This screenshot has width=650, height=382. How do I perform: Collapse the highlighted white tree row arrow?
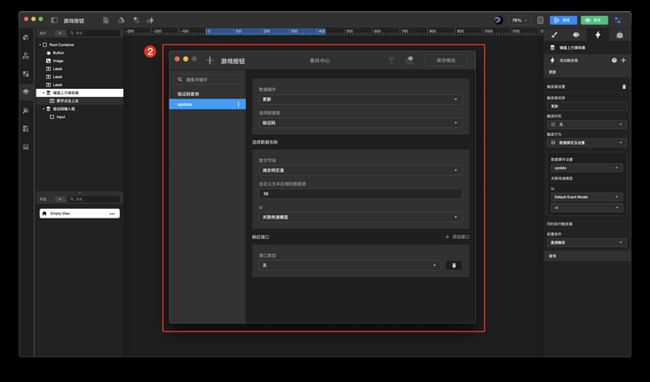coord(44,93)
